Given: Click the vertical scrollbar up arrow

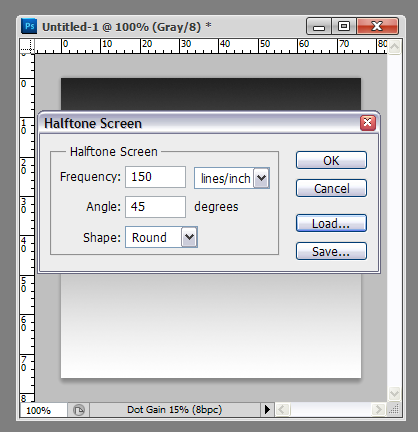Looking at the screenshot, I should 394,47.
